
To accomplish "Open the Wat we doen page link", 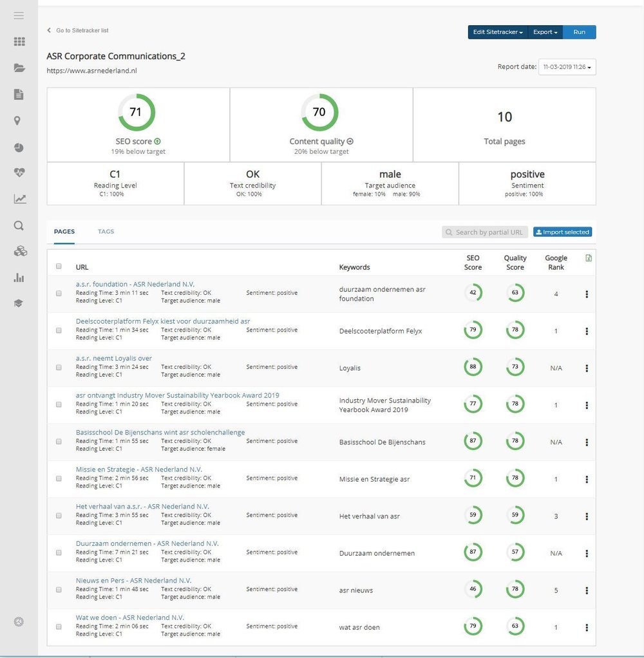I will (129, 617).
